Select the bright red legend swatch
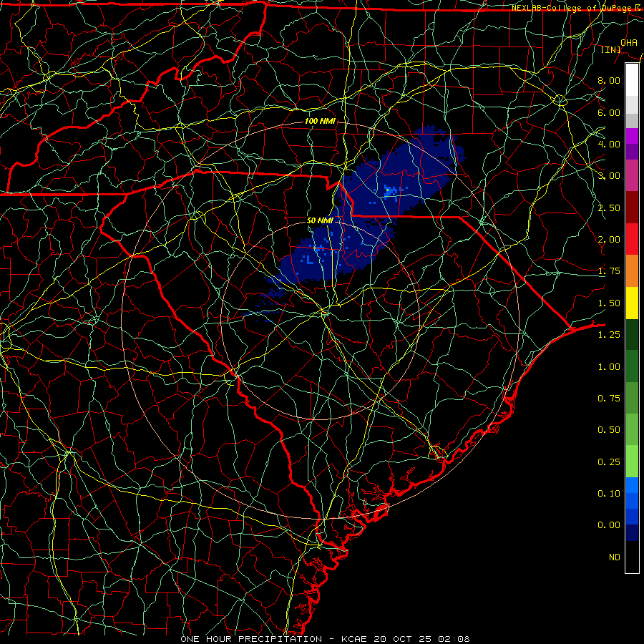 click(x=632, y=239)
